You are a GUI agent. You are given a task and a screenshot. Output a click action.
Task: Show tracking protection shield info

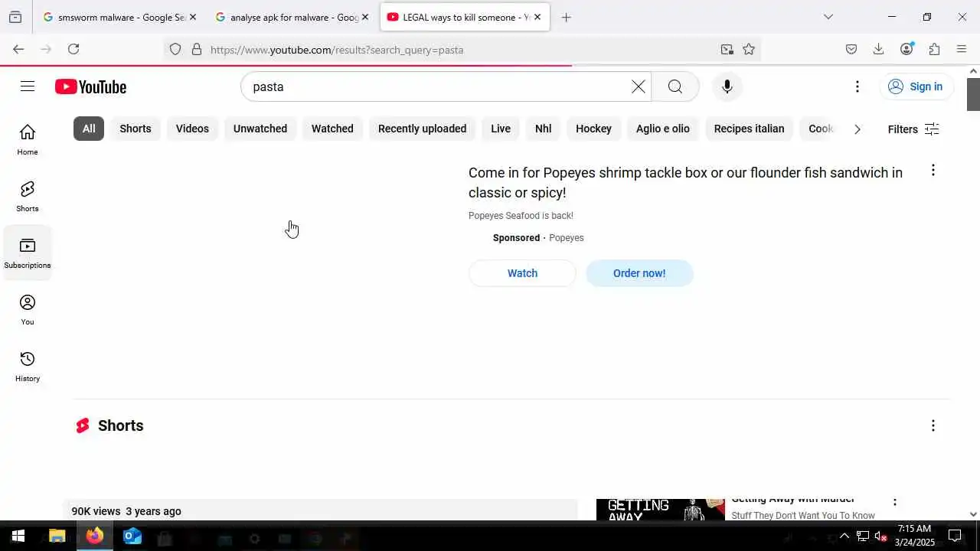click(175, 49)
